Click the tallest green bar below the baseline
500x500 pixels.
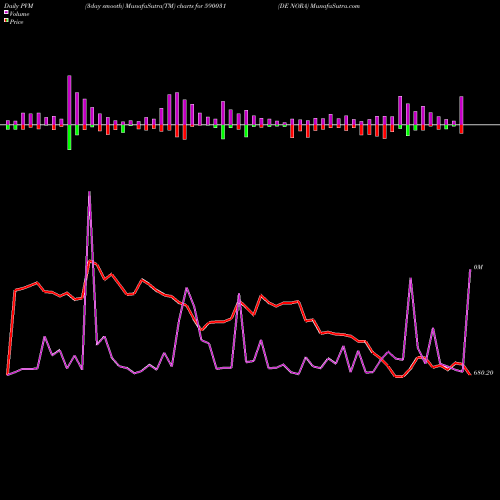point(69,137)
